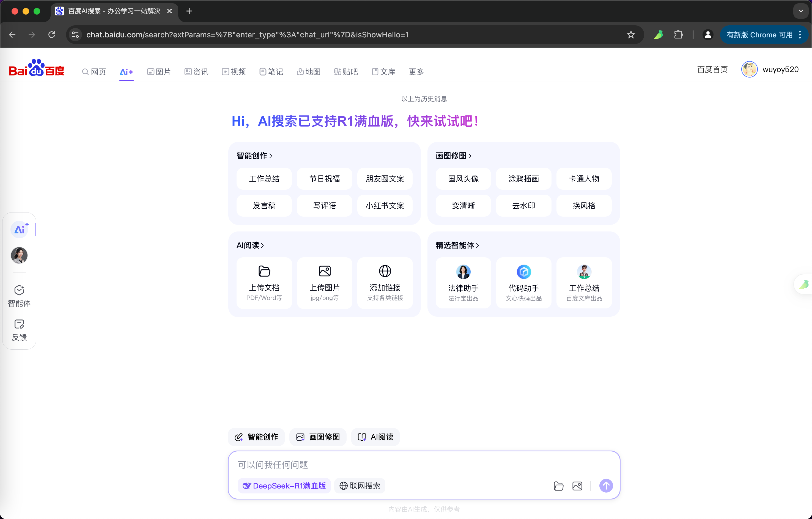This screenshot has height=519, width=812.
Task: Click the folder icon in input box
Action: coord(558,486)
